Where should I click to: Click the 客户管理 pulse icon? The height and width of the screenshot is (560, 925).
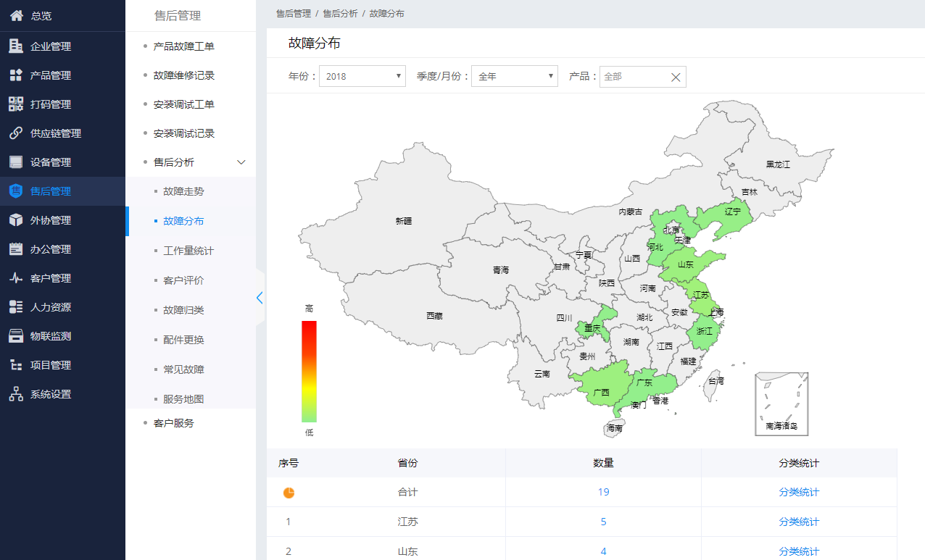(16, 278)
